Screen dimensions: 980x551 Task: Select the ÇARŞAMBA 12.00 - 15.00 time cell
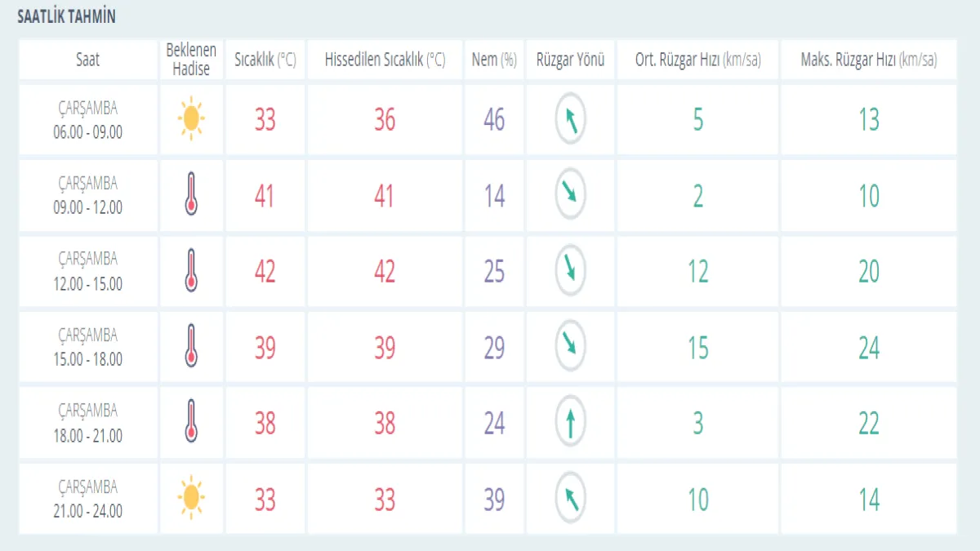(x=88, y=271)
